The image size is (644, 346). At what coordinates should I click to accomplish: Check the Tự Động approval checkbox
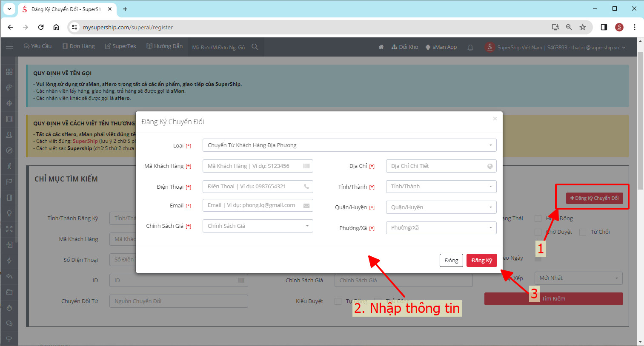(338, 301)
